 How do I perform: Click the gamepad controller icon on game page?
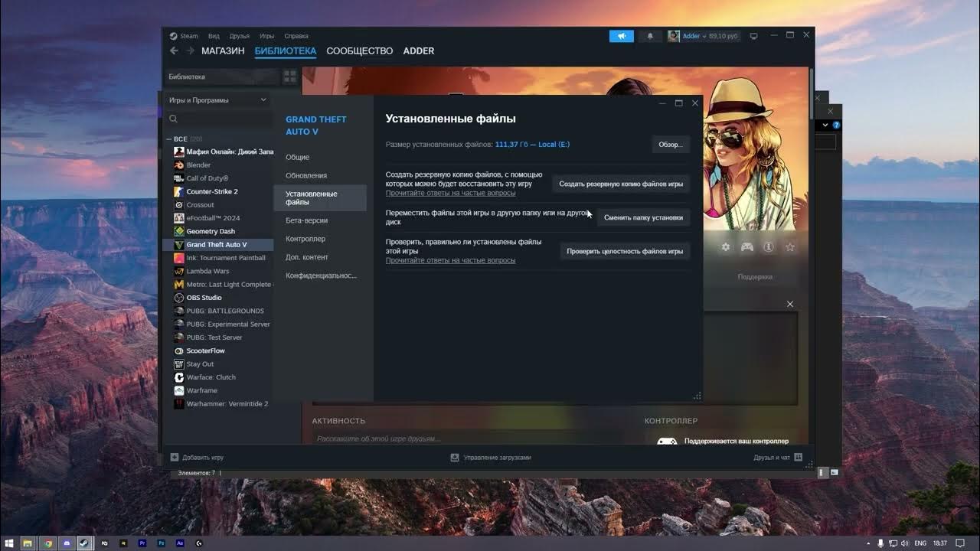pos(747,247)
